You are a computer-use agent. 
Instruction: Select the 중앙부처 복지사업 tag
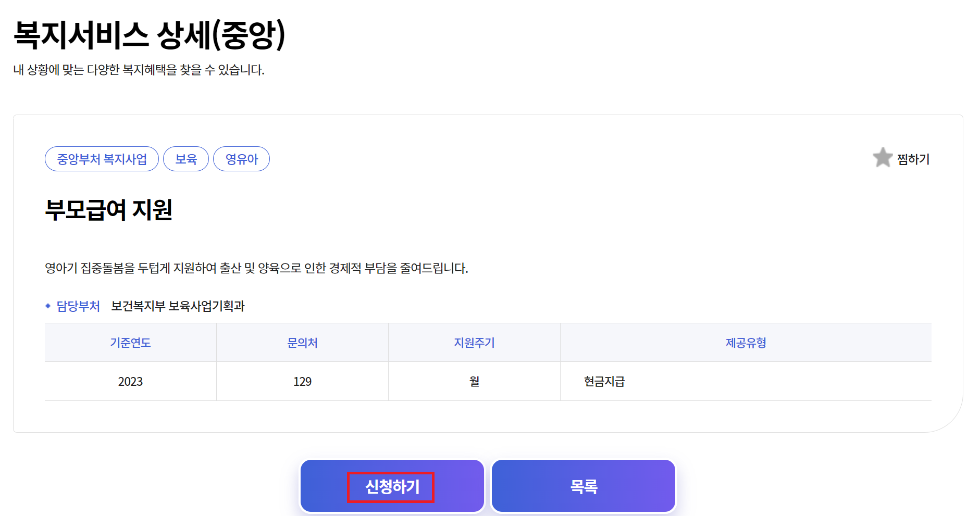pos(102,159)
